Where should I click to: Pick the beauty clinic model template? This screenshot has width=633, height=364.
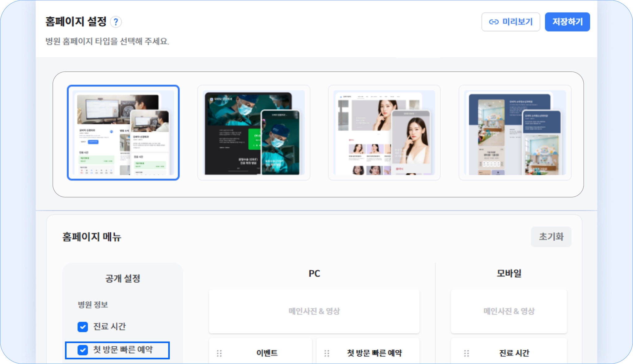pyautogui.click(x=384, y=133)
